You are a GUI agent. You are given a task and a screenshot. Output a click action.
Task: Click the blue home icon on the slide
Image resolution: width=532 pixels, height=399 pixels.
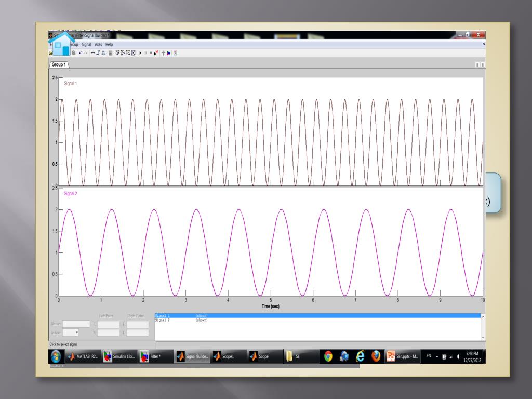[61, 44]
